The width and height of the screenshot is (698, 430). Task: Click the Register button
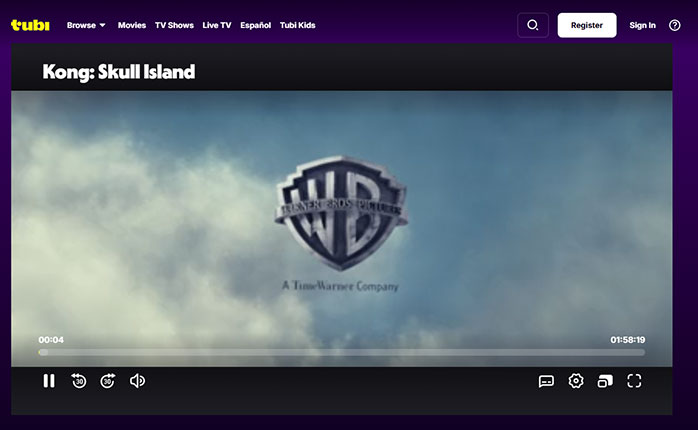[587, 25]
